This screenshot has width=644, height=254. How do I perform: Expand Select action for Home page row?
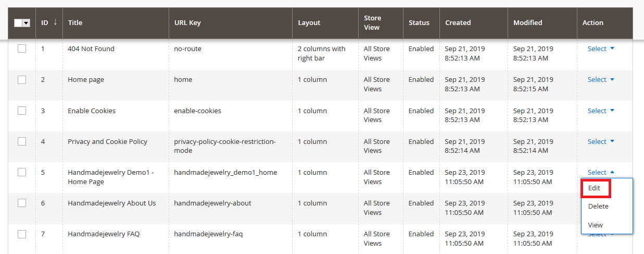(601, 80)
